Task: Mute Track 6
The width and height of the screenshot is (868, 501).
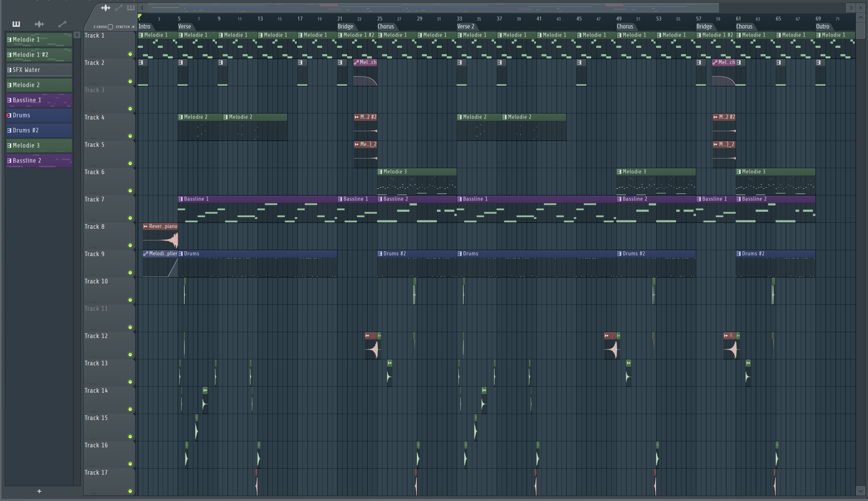Action: click(130, 191)
